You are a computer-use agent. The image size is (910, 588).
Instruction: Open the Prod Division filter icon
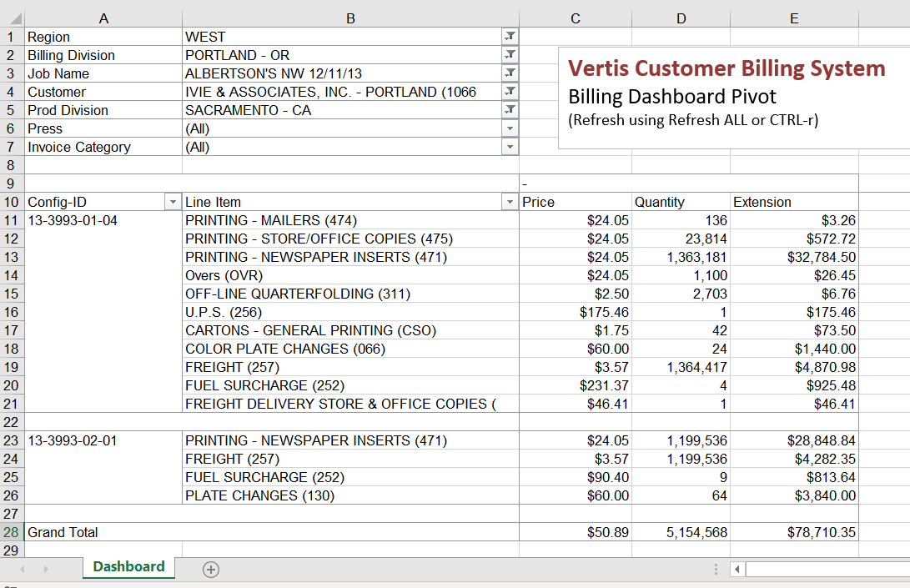point(510,110)
